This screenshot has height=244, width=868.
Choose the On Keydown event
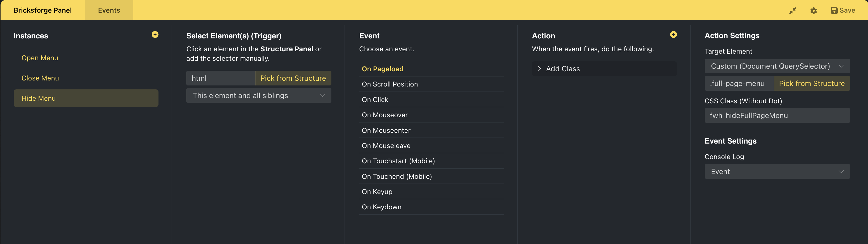point(382,207)
